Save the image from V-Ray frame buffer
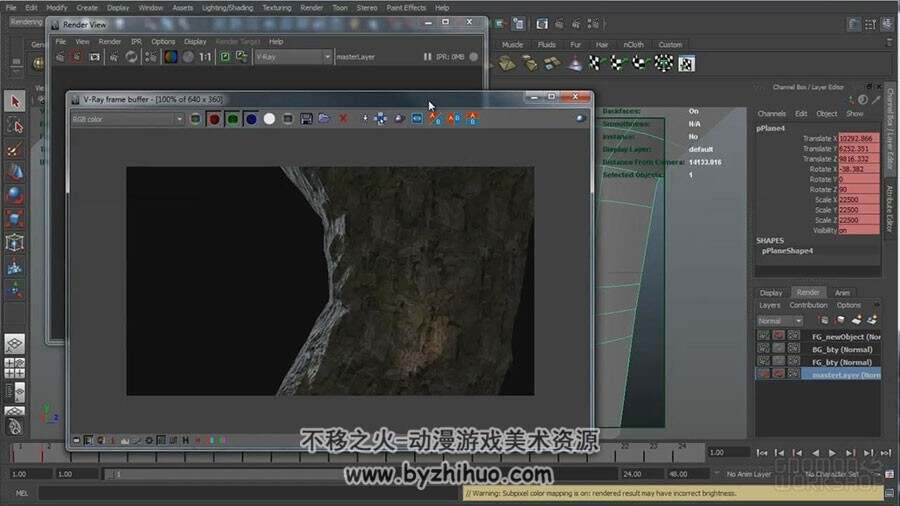Screen dimensions: 900x506 pyautogui.click(x=306, y=119)
